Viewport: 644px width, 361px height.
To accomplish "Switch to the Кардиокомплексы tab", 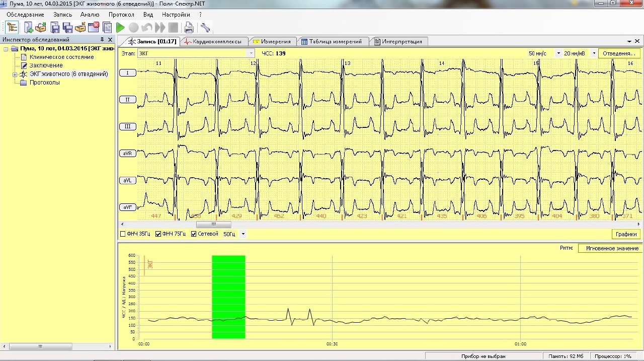I will pos(213,41).
